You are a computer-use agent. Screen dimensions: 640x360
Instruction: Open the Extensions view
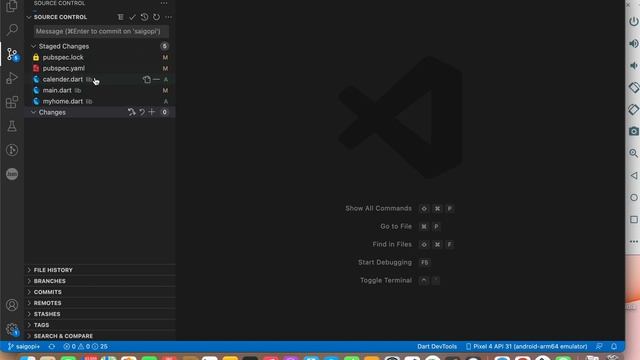[x=12, y=102]
